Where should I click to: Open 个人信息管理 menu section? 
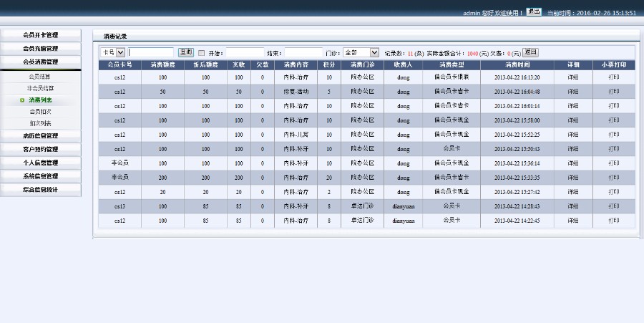(x=41, y=163)
